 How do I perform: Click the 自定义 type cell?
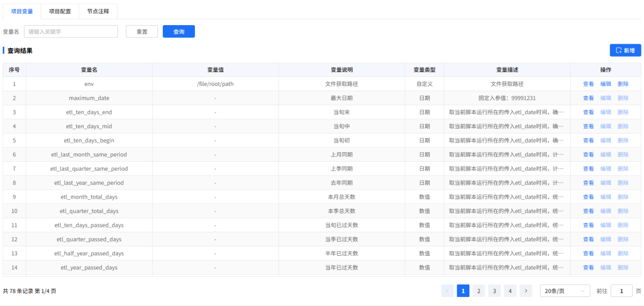pos(425,84)
